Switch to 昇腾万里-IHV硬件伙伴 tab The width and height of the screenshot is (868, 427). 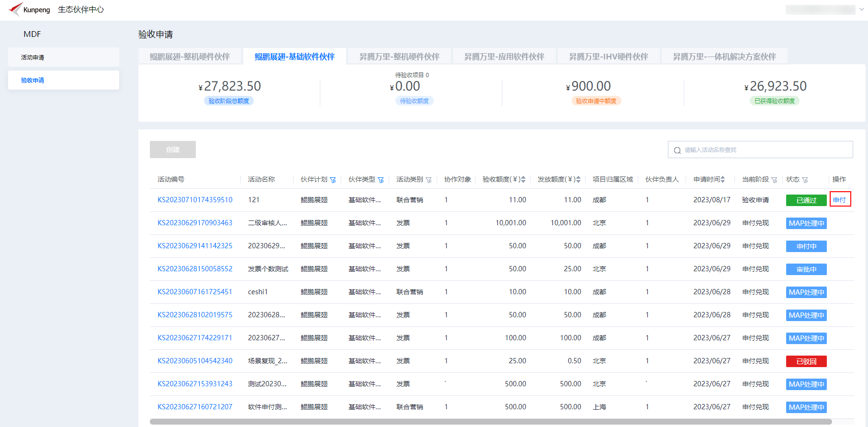pos(609,57)
